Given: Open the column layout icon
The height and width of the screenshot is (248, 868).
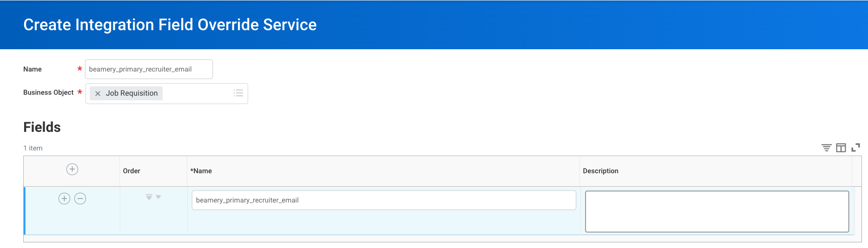Looking at the screenshot, I should [x=841, y=148].
